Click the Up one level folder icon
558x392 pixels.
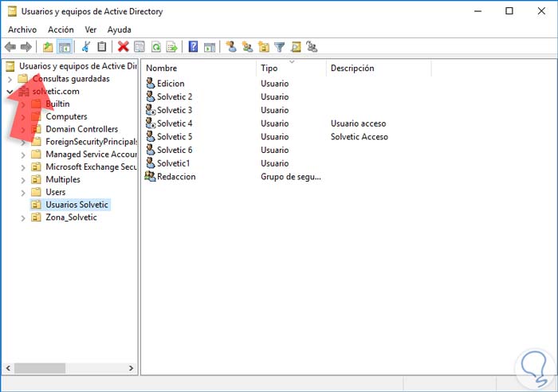48,46
